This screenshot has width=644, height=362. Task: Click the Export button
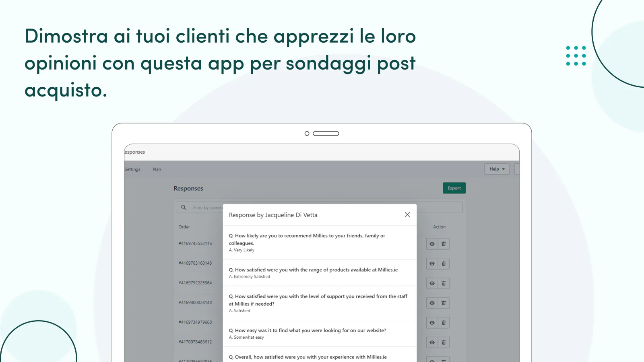pyautogui.click(x=454, y=188)
